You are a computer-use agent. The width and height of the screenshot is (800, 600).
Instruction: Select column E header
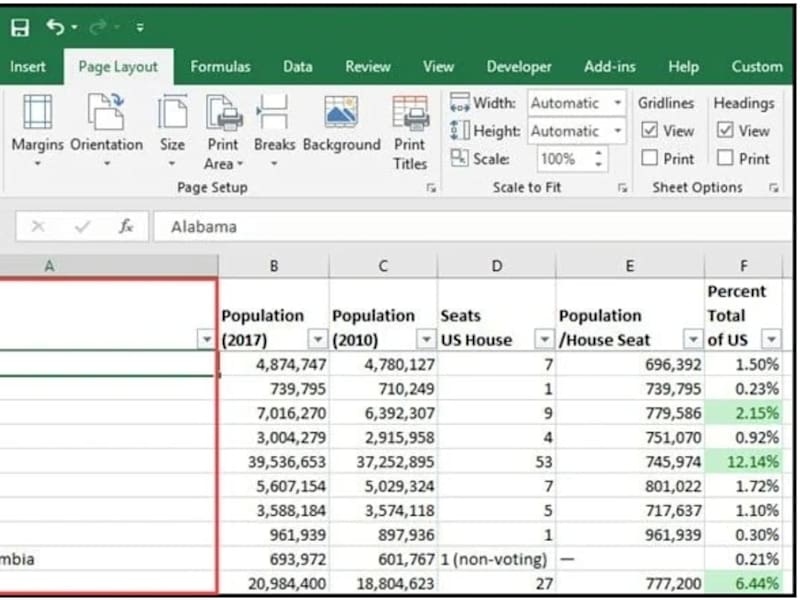pos(630,266)
